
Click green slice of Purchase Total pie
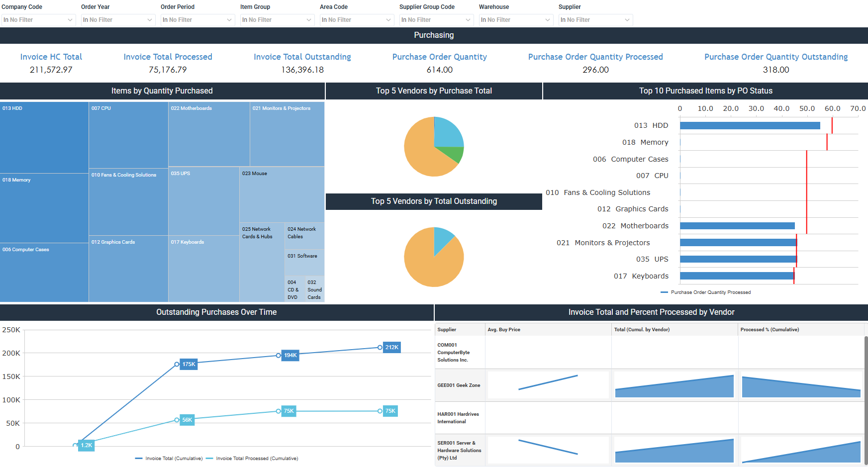pos(453,154)
